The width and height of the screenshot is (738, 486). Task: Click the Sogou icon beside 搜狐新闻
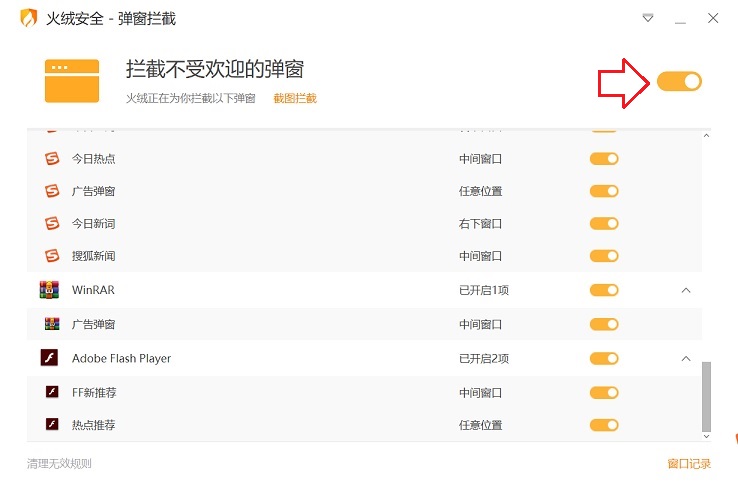(52, 256)
